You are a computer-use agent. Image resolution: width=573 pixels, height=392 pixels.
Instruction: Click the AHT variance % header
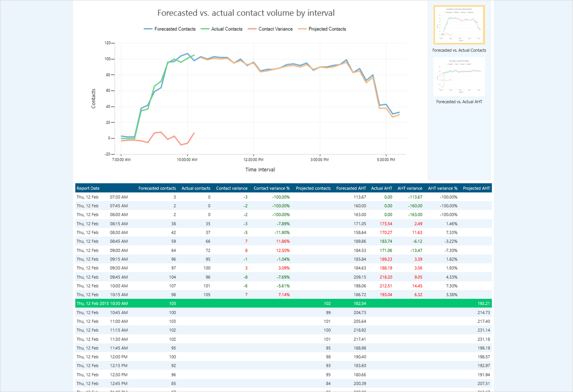point(442,188)
